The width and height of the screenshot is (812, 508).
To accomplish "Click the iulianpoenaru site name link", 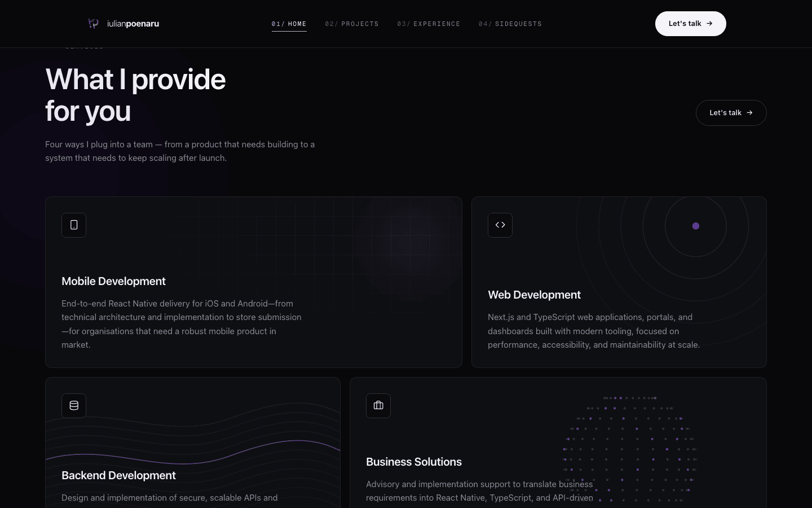I will click(x=133, y=24).
